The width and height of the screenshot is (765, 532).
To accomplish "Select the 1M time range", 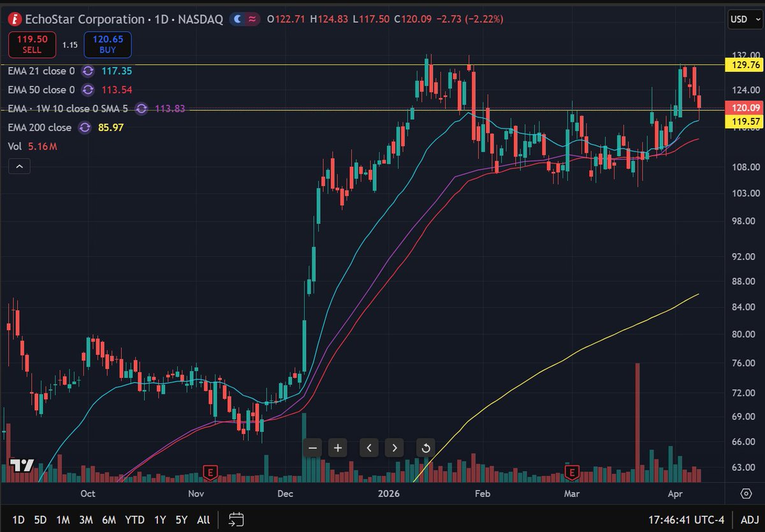I will coord(62,520).
